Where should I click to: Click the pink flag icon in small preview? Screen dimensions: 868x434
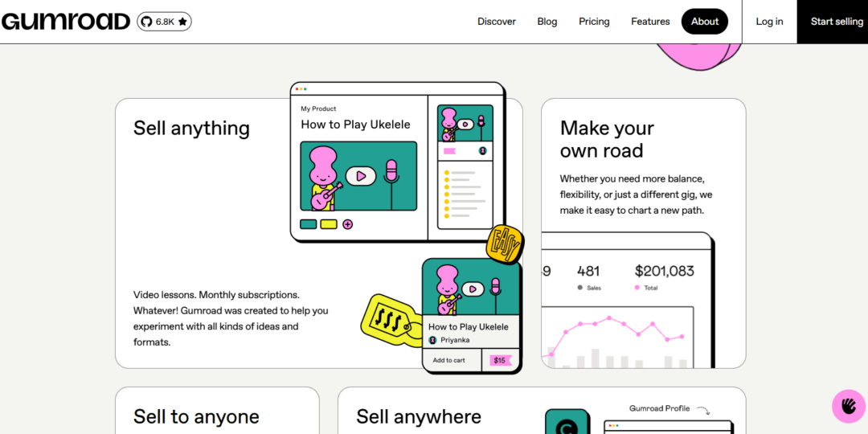click(x=449, y=151)
